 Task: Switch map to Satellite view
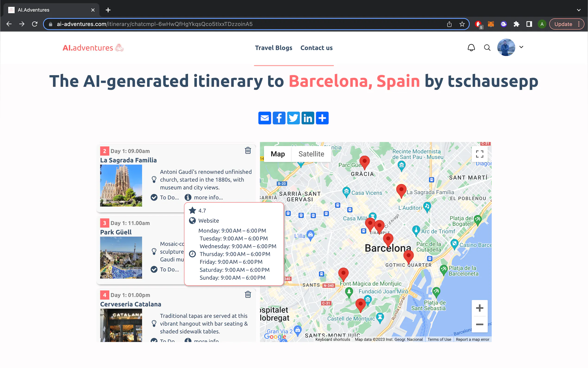pos(311,154)
